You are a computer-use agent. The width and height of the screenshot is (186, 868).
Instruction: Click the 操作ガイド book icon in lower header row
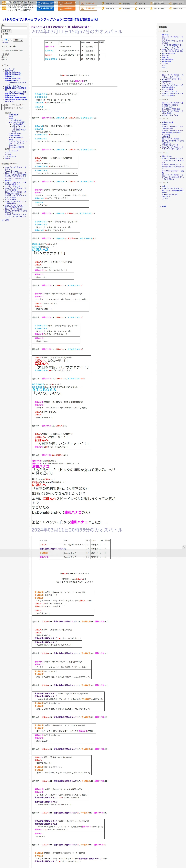[x=103, y=8]
